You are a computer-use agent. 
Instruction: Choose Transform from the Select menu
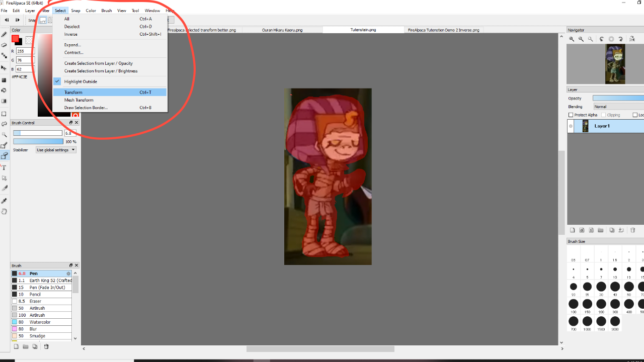[110, 93]
